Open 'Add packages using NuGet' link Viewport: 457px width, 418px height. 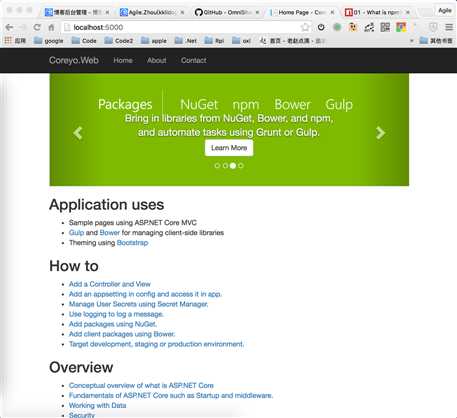point(113,324)
